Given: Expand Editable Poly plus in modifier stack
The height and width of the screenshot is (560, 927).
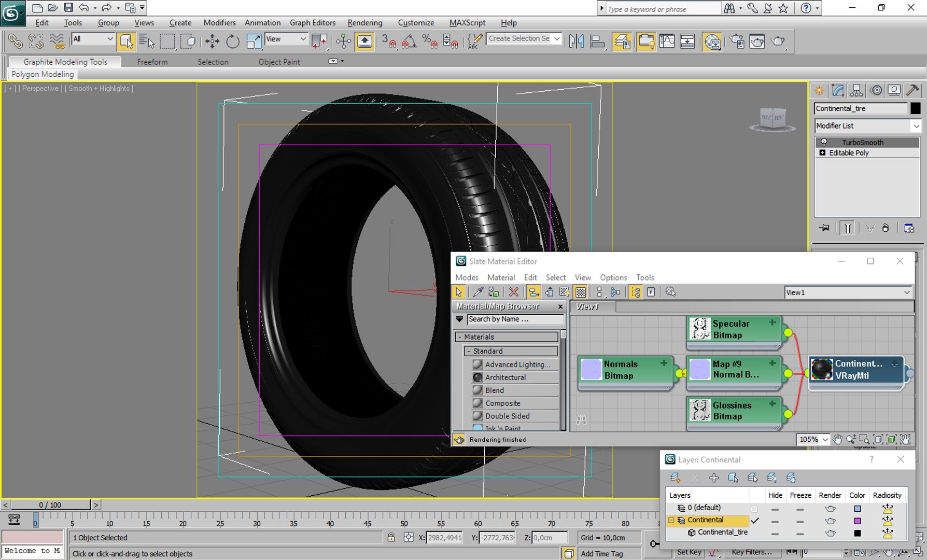Looking at the screenshot, I should 822,152.
